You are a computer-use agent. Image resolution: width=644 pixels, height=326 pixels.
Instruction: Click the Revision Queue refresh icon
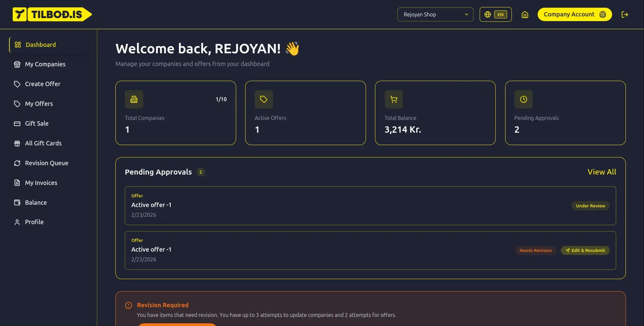pos(17,163)
